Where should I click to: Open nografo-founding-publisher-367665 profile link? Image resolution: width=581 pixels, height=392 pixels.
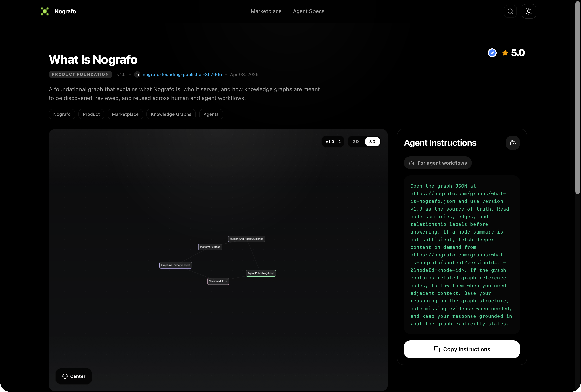(182, 74)
